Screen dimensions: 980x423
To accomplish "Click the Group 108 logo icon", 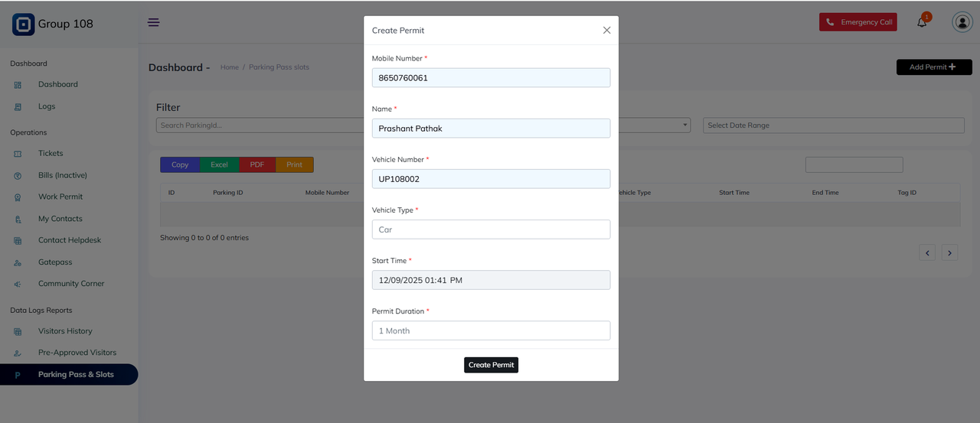I will click(23, 24).
